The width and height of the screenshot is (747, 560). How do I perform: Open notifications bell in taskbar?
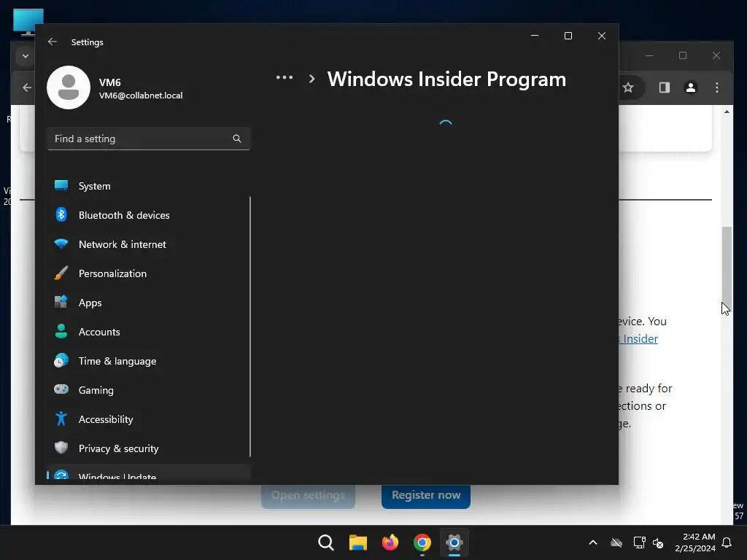(727, 542)
